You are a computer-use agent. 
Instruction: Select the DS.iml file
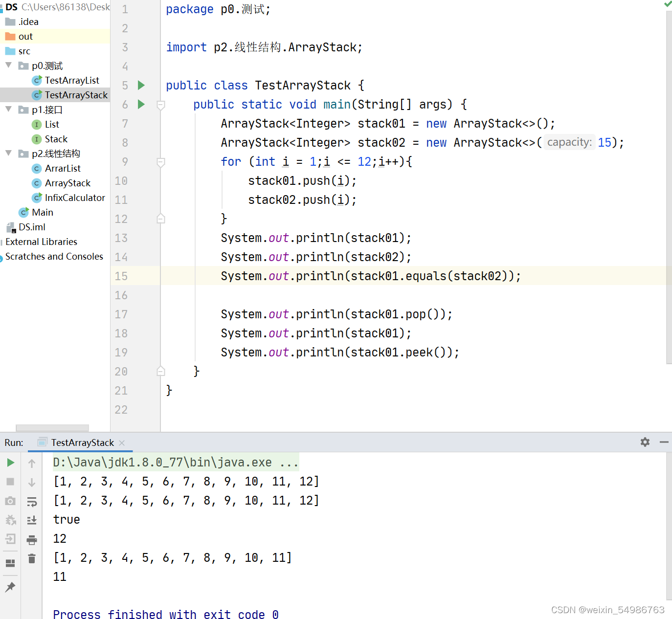32,227
